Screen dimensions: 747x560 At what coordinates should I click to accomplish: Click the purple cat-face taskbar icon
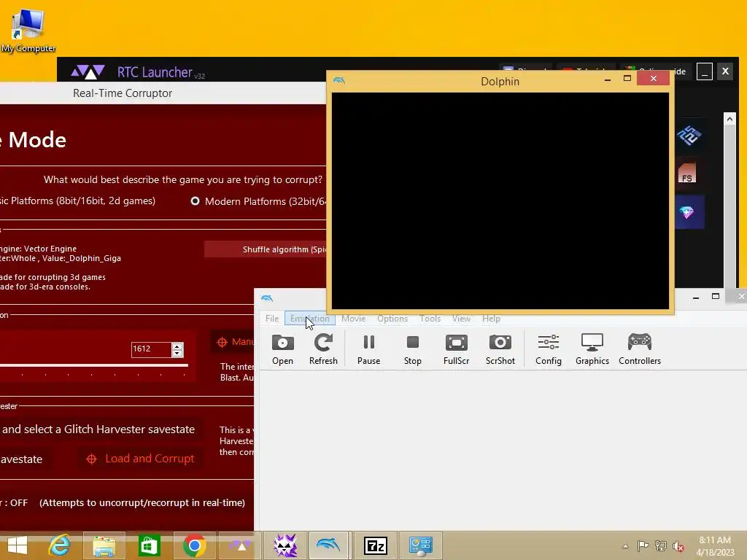(x=285, y=545)
